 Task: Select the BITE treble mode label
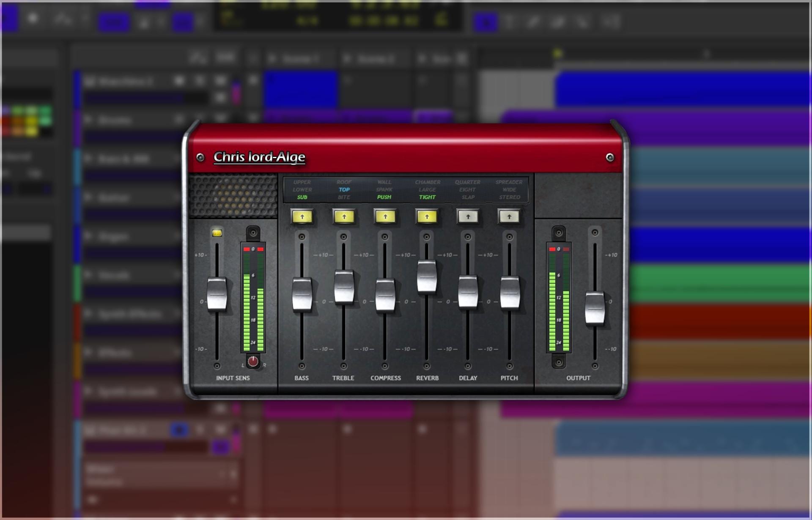344,197
